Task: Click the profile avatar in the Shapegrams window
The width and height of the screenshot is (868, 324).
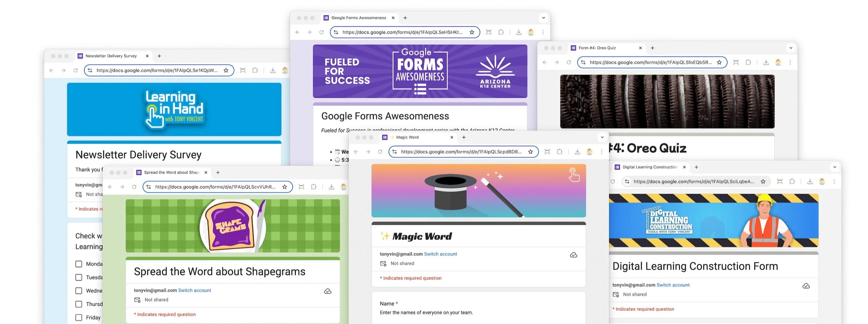Action: click(x=344, y=187)
